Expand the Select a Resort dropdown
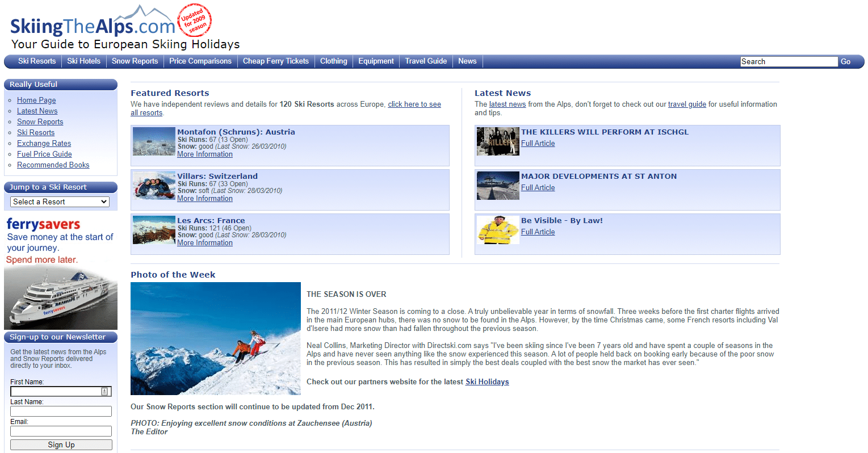This screenshot has height=453, width=868. coord(60,202)
